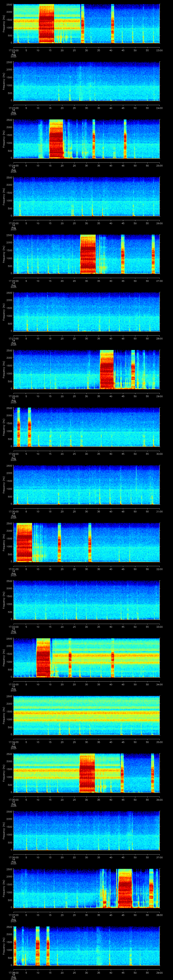Click the wide red burst in the 17:28:00 panel
The image size is (173, 980).
(x=107, y=369)
